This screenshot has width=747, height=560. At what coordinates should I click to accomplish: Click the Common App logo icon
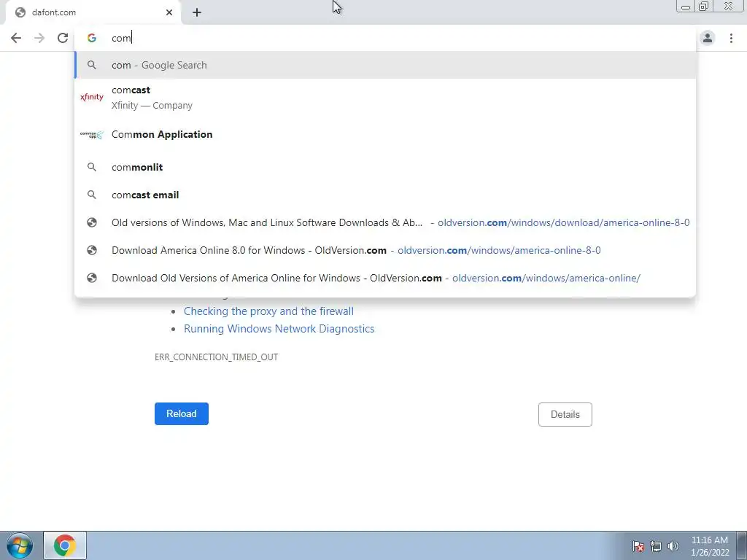pyautogui.click(x=92, y=135)
